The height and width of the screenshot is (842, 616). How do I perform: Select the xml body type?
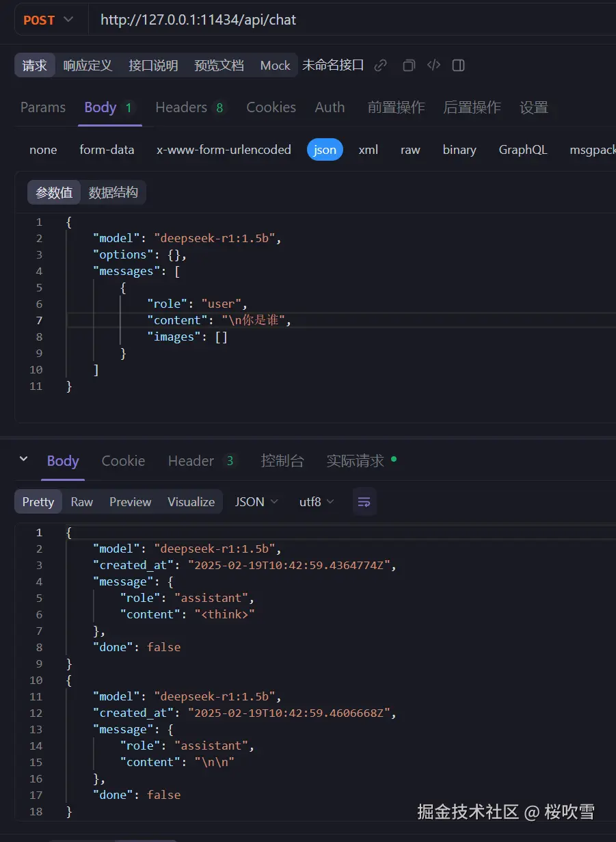point(369,150)
